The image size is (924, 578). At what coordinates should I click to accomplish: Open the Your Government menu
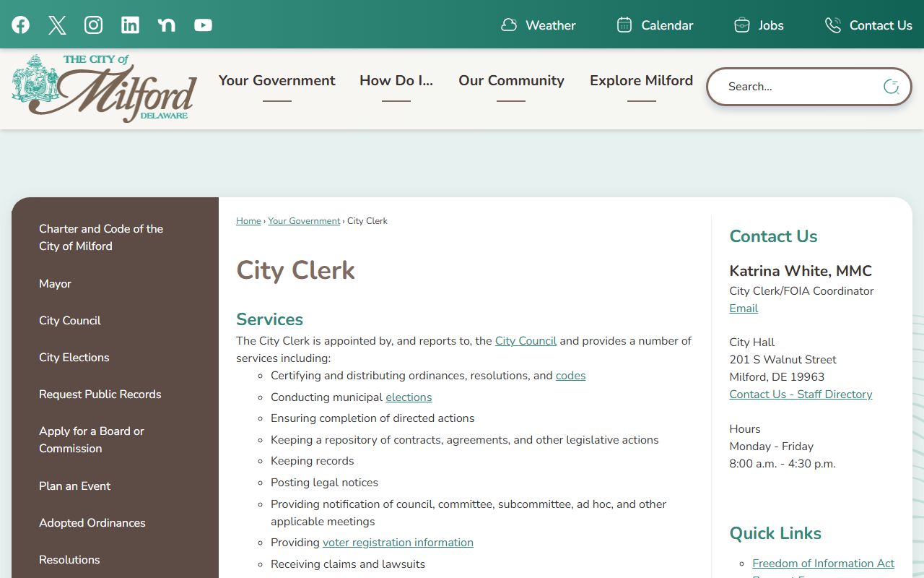point(277,80)
